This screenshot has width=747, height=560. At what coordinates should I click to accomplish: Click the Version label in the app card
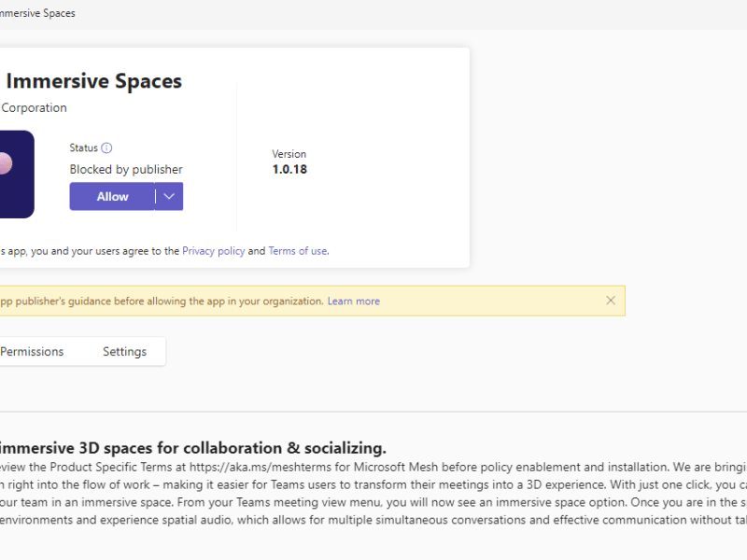[289, 154]
